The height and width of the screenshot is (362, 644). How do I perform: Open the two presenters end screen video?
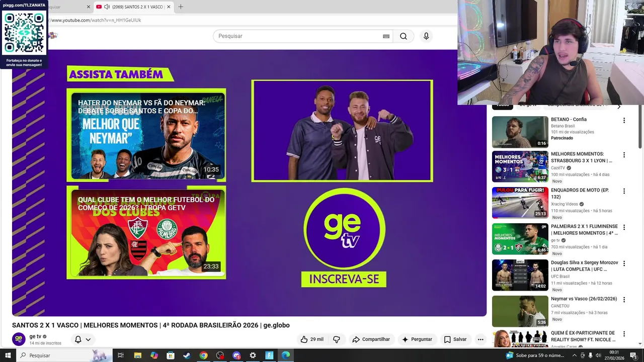pyautogui.click(x=342, y=131)
